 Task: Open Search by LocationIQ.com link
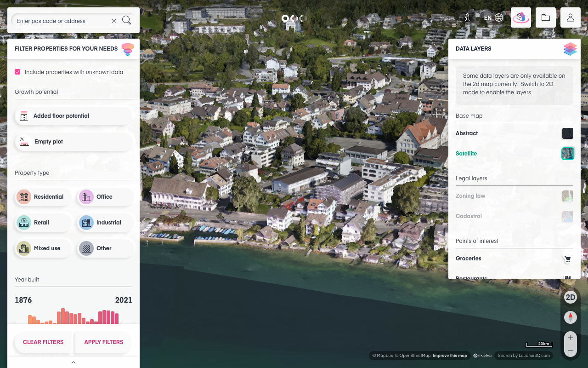(x=524, y=356)
